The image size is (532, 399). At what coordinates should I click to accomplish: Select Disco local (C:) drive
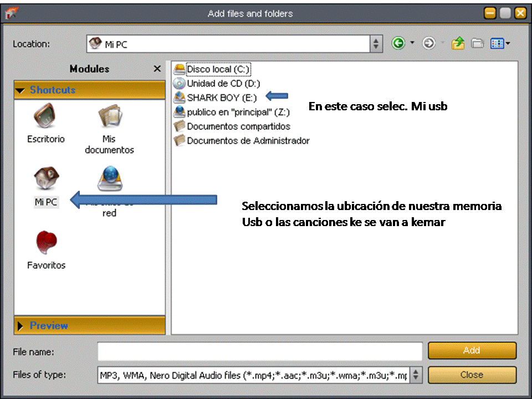[x=212, y=69]
